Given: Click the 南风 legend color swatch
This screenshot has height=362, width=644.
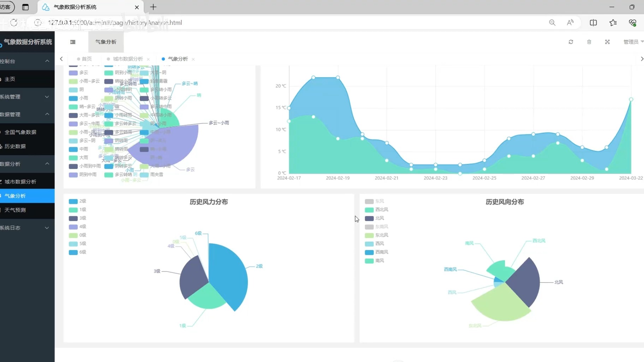Looking at the screenshot, I should (369, 261).
